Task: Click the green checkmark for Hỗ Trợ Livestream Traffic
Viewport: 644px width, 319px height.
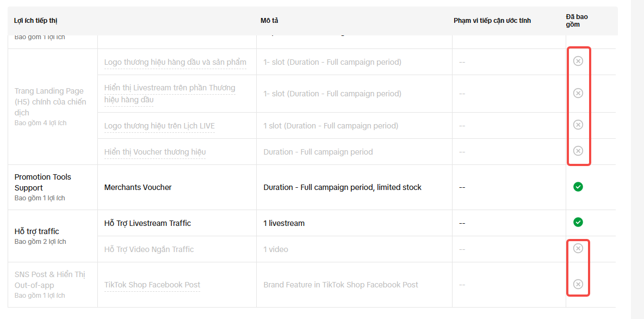Action: click(x=578, y=222)
